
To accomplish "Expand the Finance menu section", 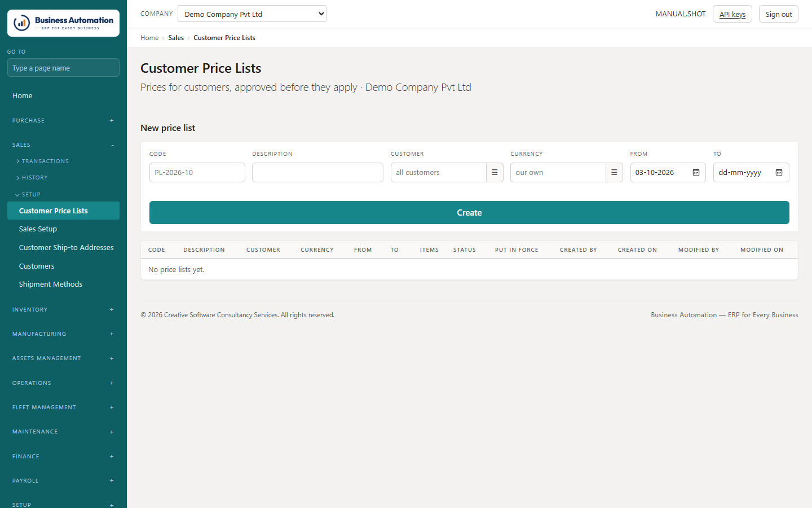I will coord(63,457).
